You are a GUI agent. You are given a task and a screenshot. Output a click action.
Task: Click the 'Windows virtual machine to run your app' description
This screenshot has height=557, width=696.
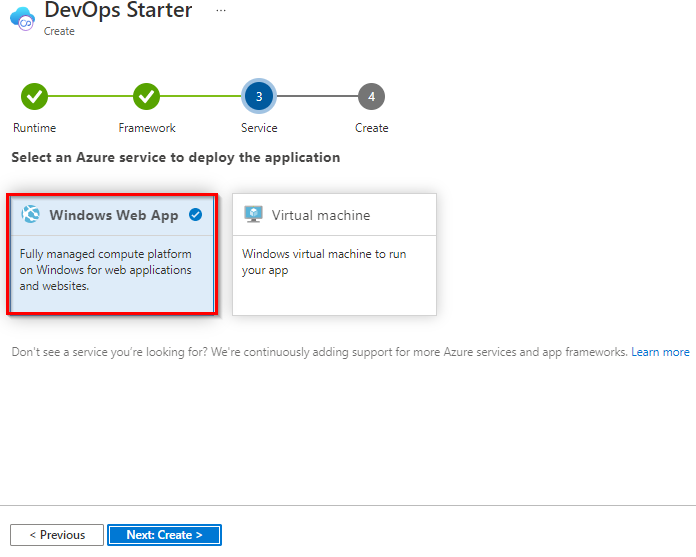point(324,262)
